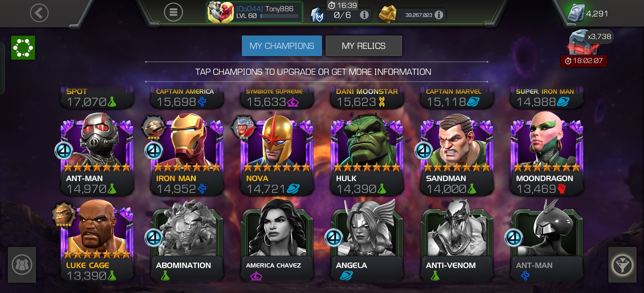644x293 pixels.
Task: Show energy 0/6 info icon
Action: [x=364, y=15]
